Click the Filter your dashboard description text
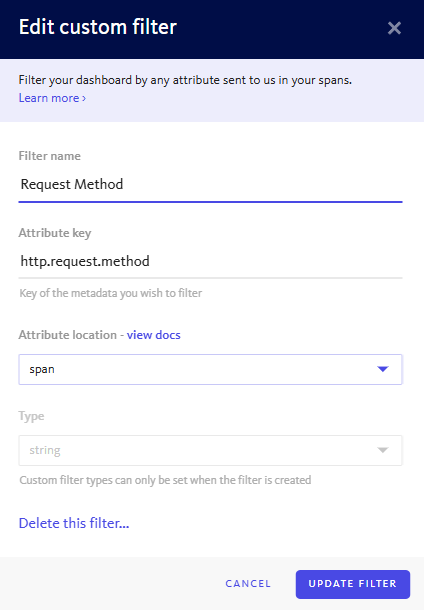 (x=185, y=80)
